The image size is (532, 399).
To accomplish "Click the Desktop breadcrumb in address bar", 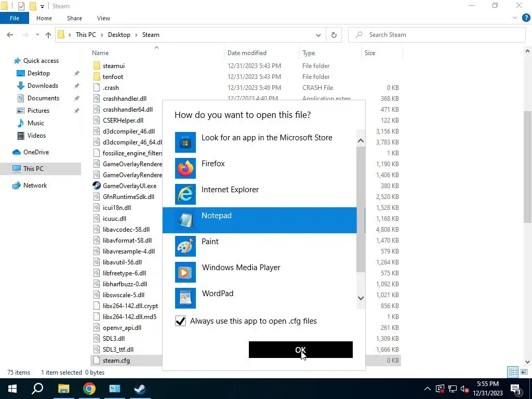I will [119, 35].
